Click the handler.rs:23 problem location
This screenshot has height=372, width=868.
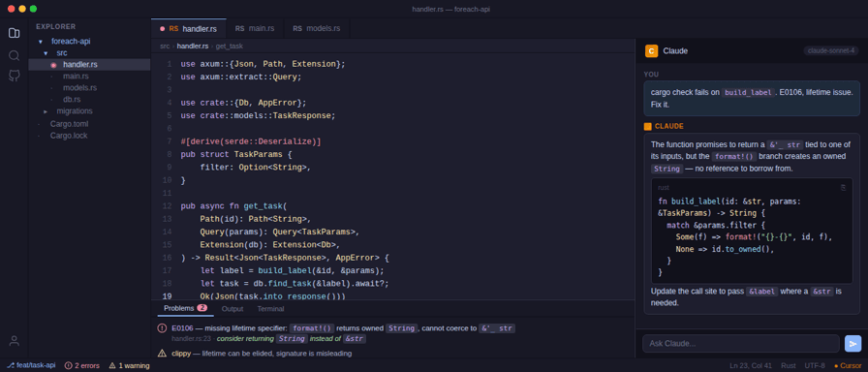(x=191, y=339)
